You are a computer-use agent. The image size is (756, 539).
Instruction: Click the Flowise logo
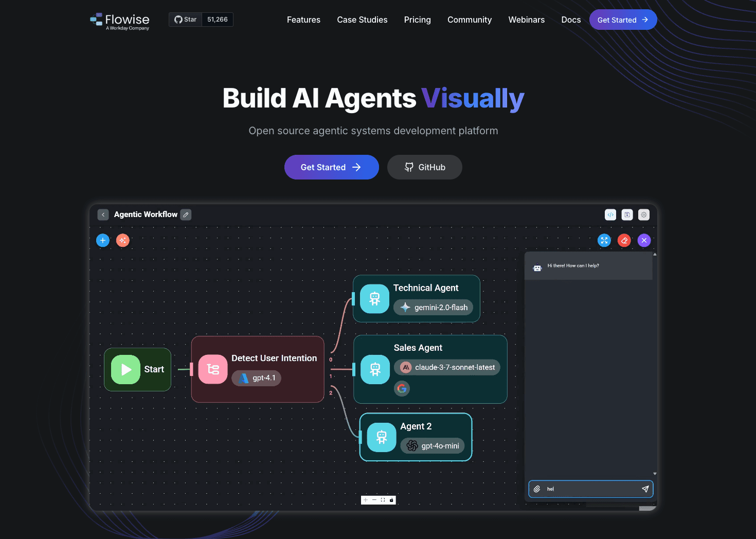click(x=119, y=22)
